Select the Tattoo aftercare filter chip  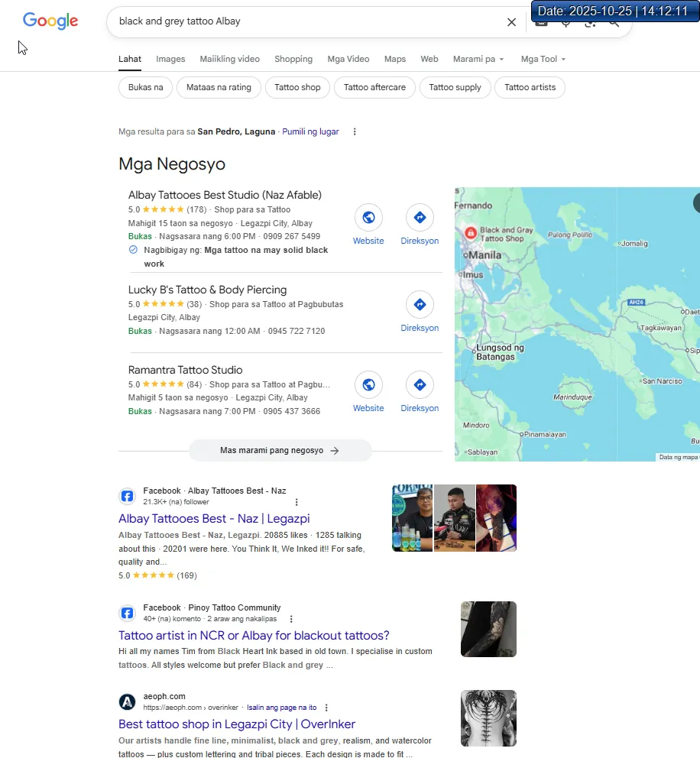click(374, 87)
